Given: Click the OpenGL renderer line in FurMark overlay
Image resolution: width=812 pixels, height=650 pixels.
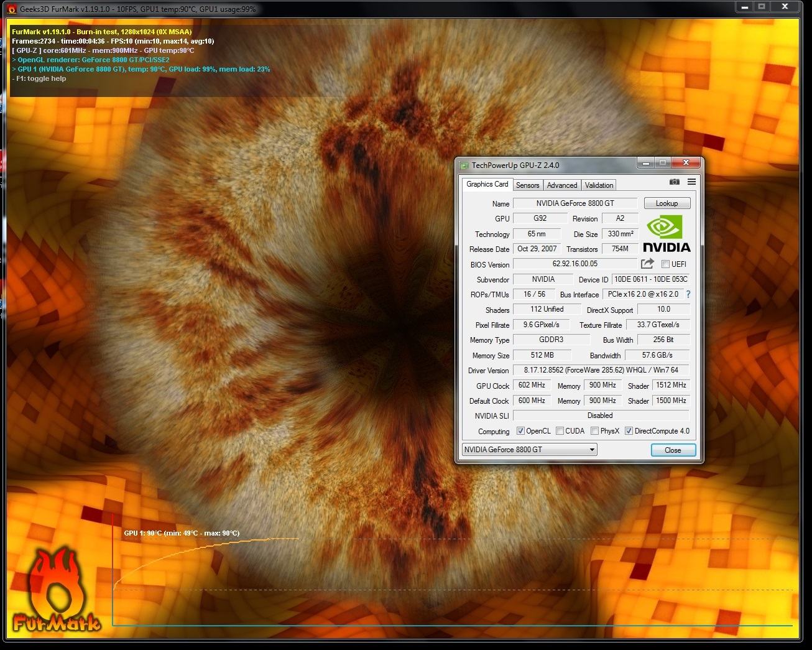Looking at the screenshot, I should [x=91, y=60].
